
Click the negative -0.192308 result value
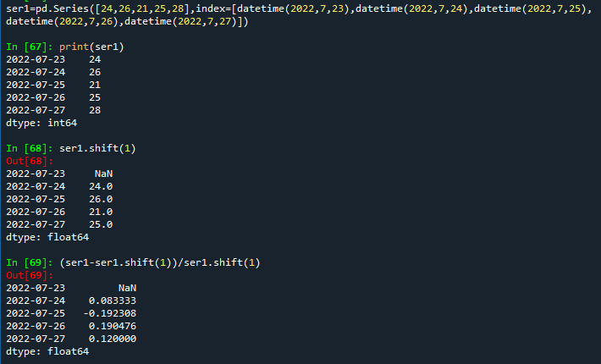(109, 313)
